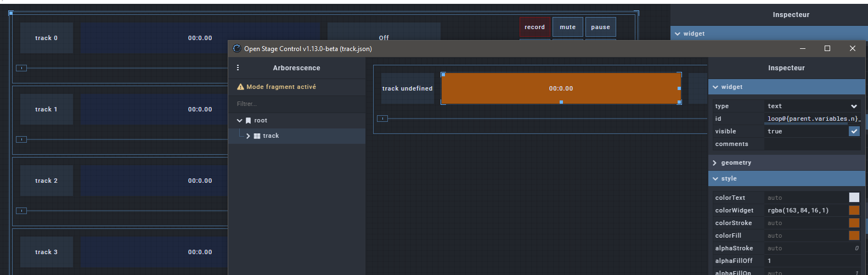This screenshot has width=868, height=275.
Task: Edit the colorWidget rgba value field
Action: point(806,210)
